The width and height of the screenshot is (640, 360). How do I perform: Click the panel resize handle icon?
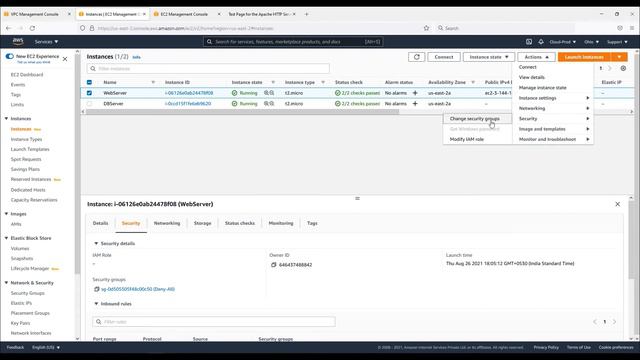click(x=357, y=198)
